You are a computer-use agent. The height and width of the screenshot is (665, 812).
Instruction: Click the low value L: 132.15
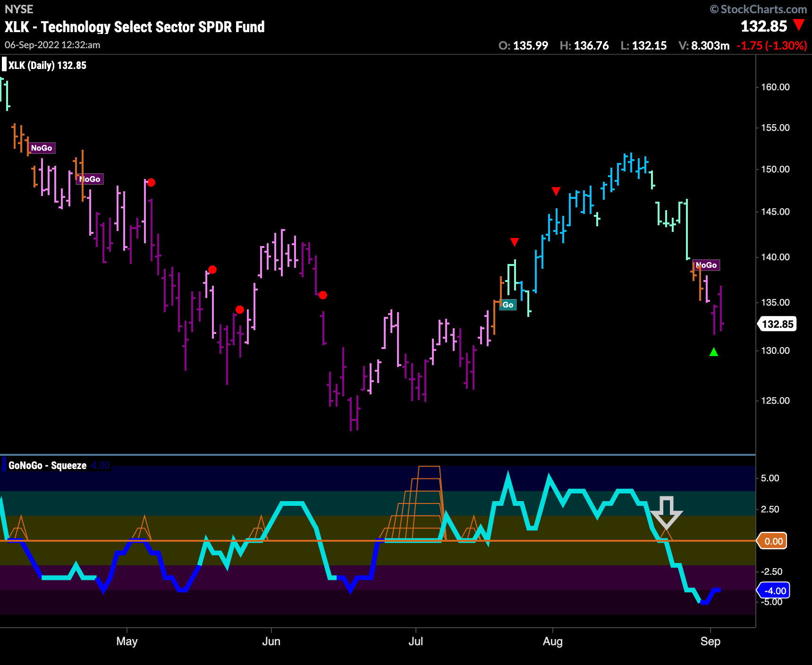click(x=643, y=45)
